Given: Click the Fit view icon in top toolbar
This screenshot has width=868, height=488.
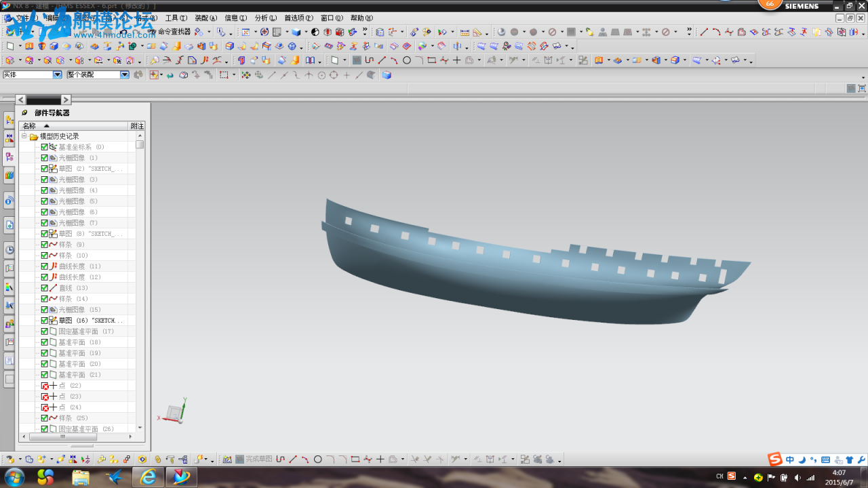Looking at the screenshot, I should pos(245,32).
